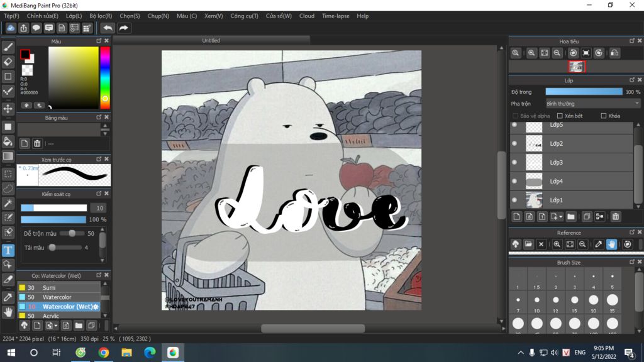
Task: Open file folder in Reference panel
Action: click(x=528, y=244)
